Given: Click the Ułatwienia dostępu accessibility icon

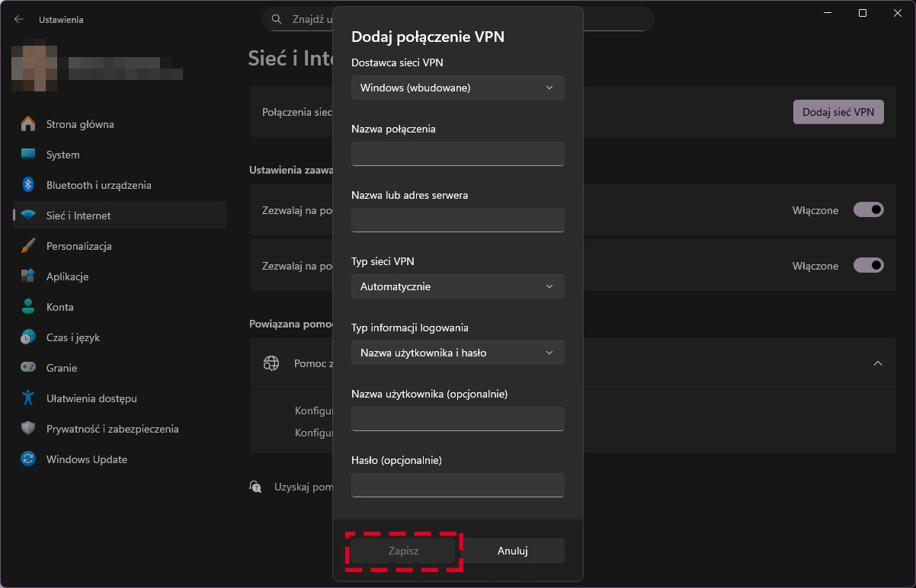Looking at the screenshot, I should point(28,398).
